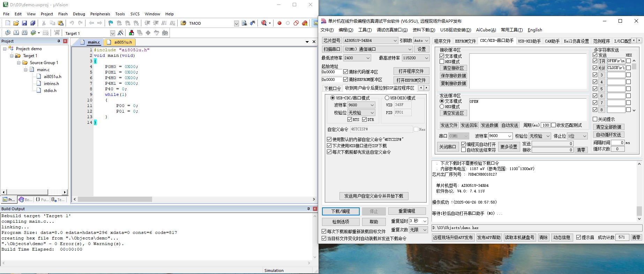Insert breakpoint red circle icon
This screenshot has width=644, height=274.
[279, 23]
